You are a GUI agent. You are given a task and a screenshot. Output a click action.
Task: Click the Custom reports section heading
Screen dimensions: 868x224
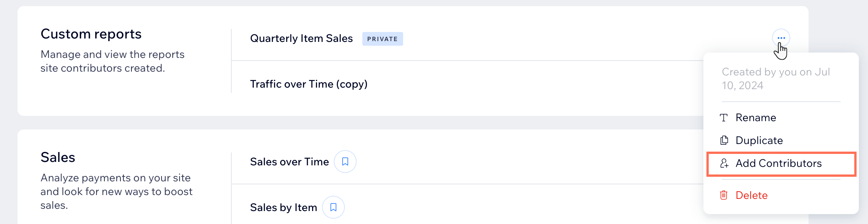tap(91, 34)
